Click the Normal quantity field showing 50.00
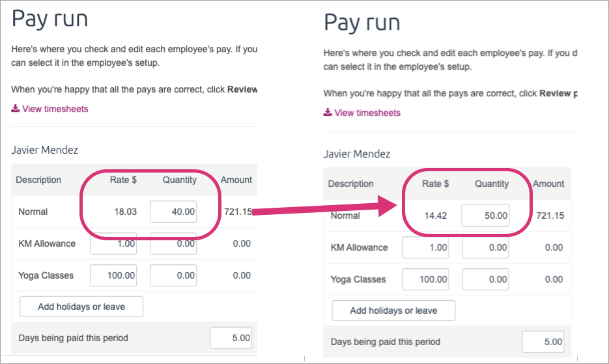This screenshot has height=364, width=609. tap(485, 216)
